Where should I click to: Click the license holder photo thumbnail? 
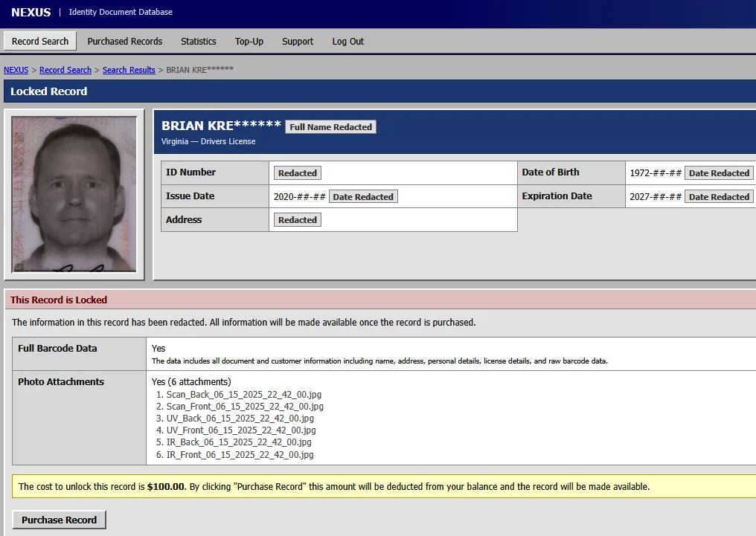pos(74,194)
